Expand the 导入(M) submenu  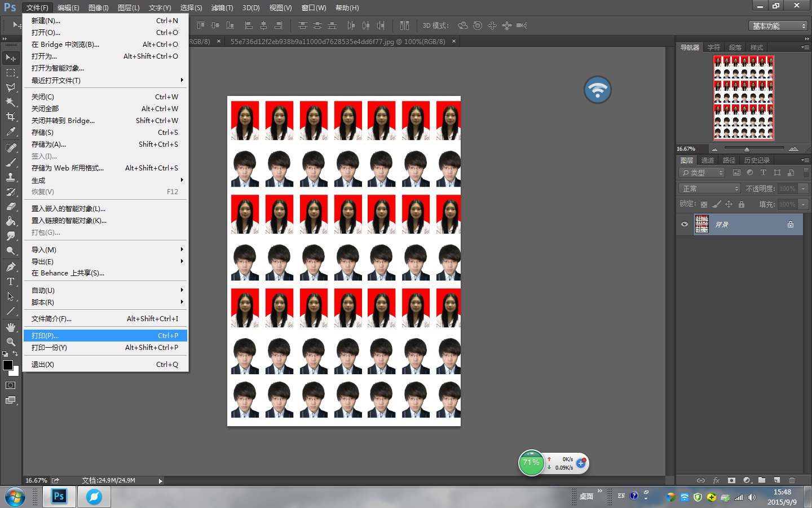point(105,249)
